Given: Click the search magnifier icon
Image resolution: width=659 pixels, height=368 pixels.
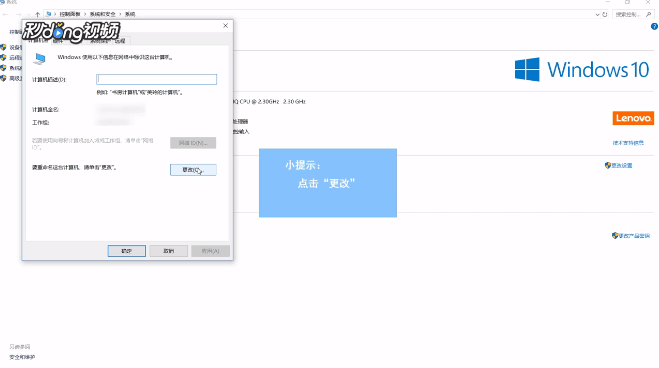Looking at the screenshot, I should click(x=649, y=14).
